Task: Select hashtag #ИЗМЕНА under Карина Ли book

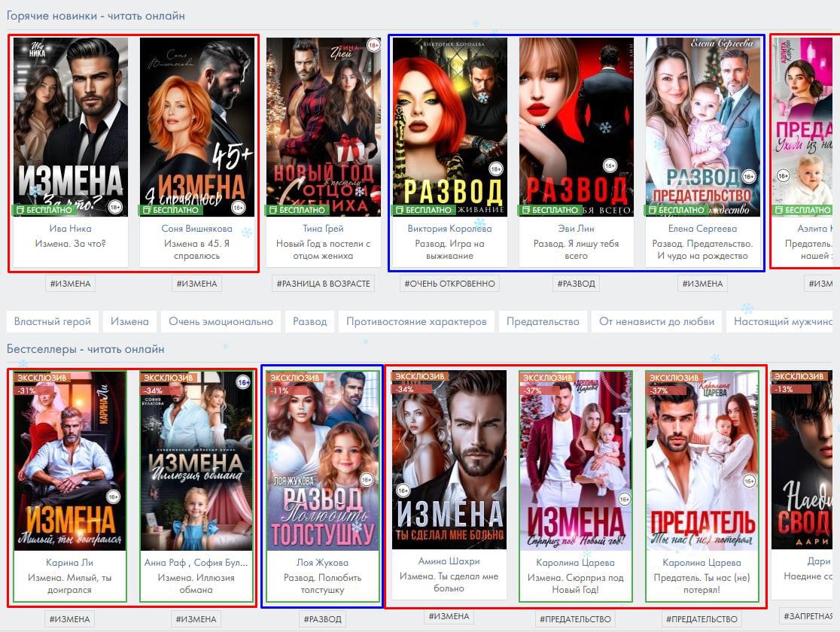Action: pyautogui.click(x=70, y=619)
